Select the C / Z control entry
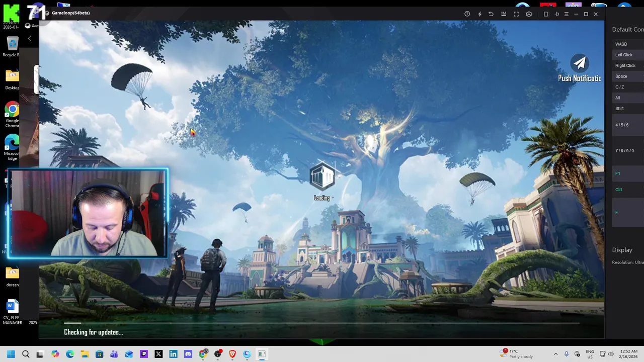The width and height of the screenshot is (644, 362). [x=628, y=87]
